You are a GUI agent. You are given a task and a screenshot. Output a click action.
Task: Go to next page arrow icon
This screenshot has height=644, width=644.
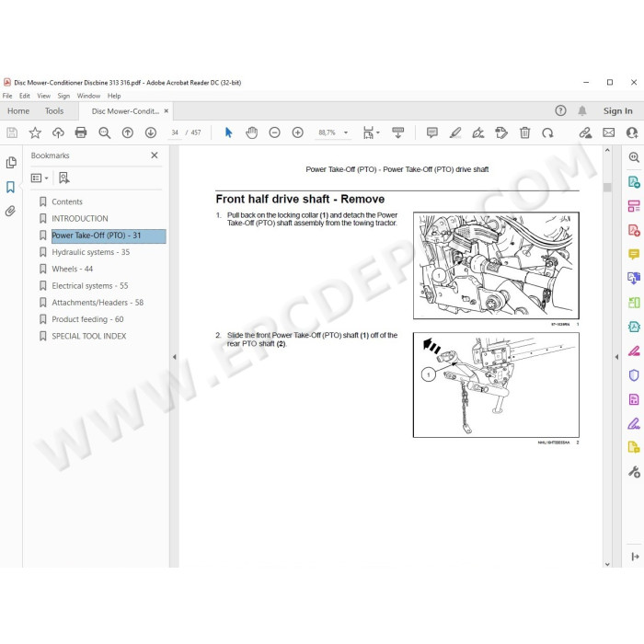[x=151, y=132]
